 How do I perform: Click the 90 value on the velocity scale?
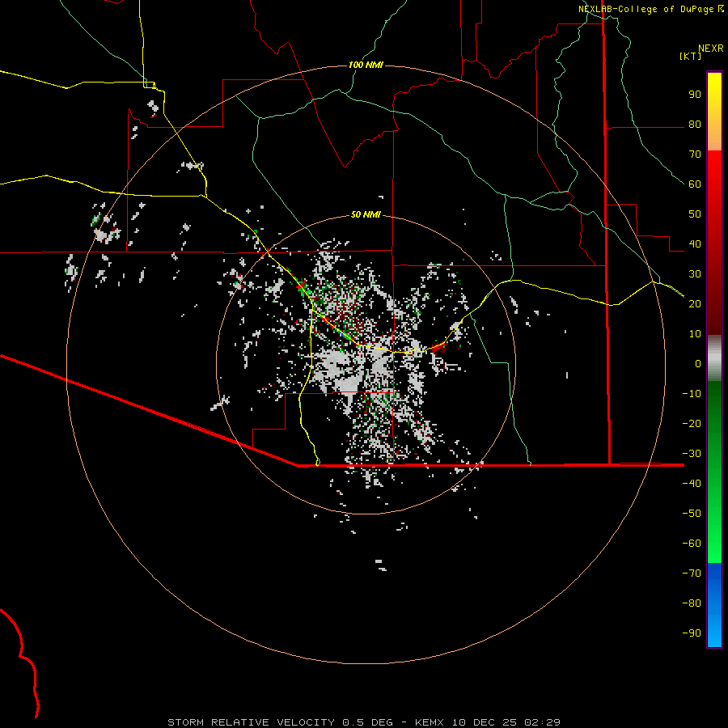pos(695,95)
